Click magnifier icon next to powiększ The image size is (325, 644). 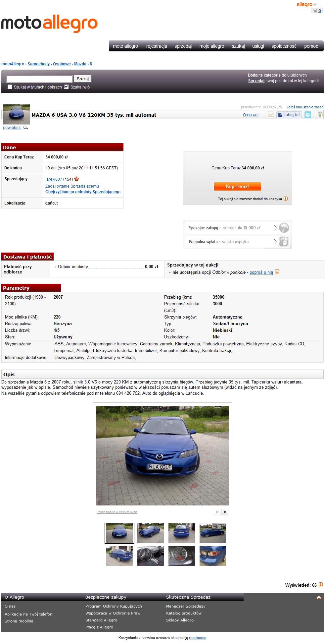pos(25,128)
